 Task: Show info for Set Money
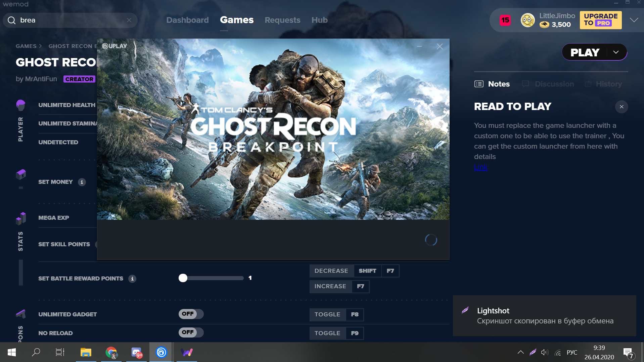pyautogui.click(x=82, y=182)
